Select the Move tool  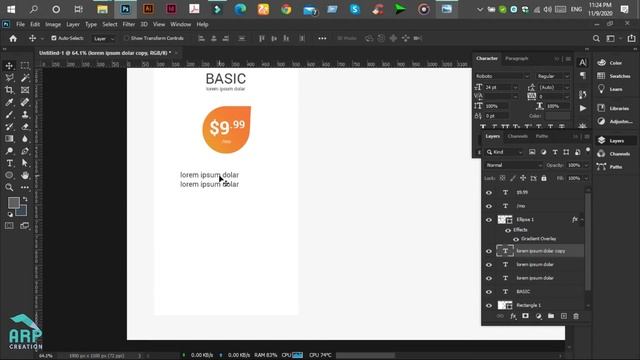[x=9, y=65]
